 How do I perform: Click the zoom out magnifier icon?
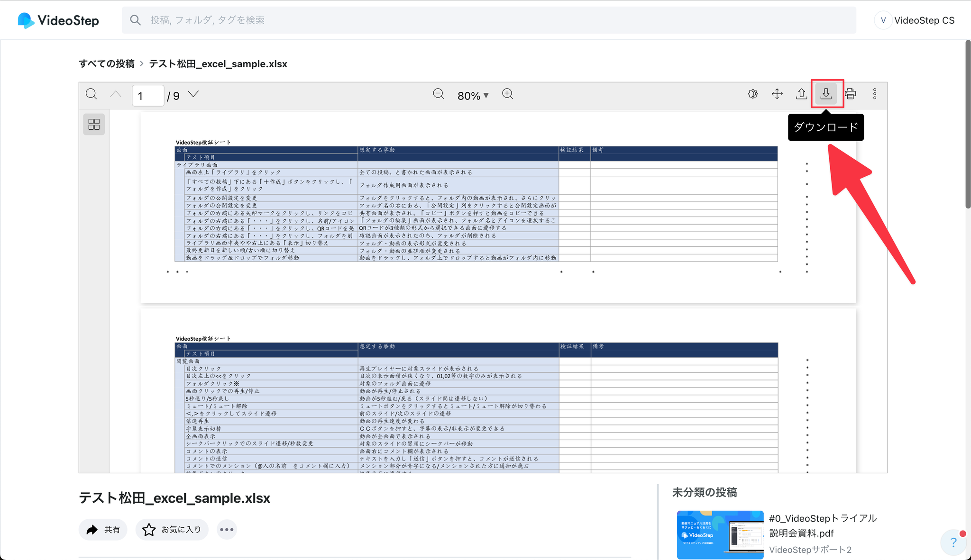click(439, 94)
